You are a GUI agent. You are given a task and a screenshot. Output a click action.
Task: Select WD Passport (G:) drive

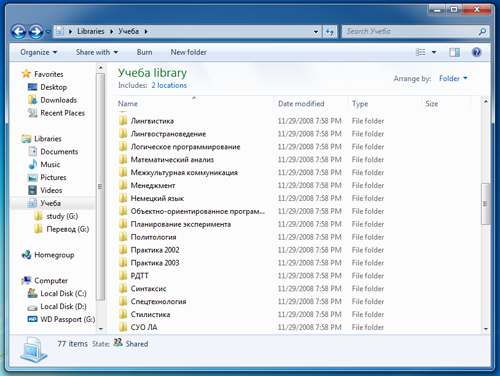61,319
